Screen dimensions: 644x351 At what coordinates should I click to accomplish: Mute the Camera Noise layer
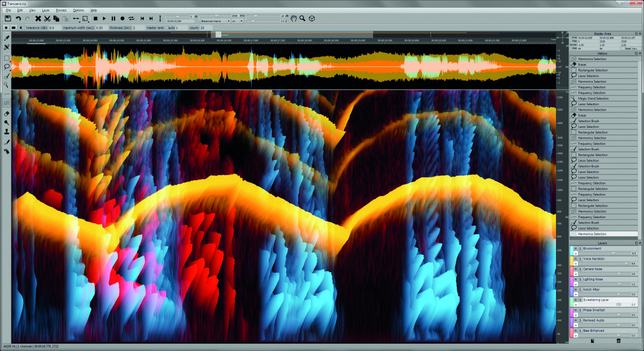coord(575,269)
